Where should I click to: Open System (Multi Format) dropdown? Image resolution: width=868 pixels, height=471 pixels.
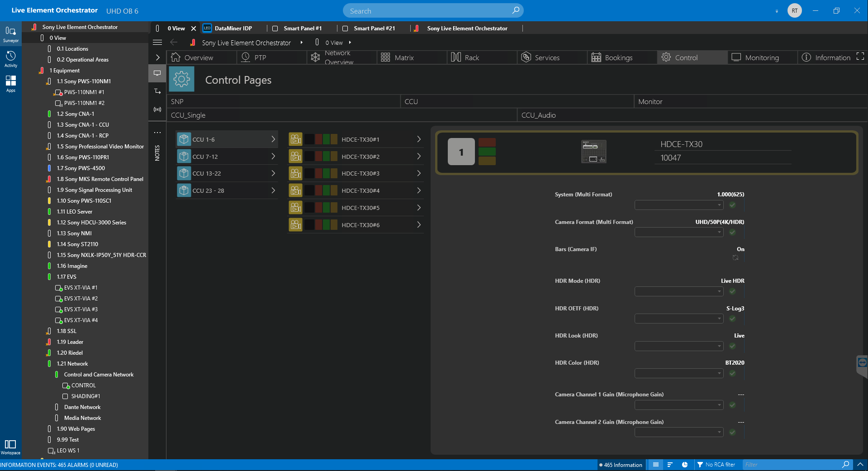(678, 205)
